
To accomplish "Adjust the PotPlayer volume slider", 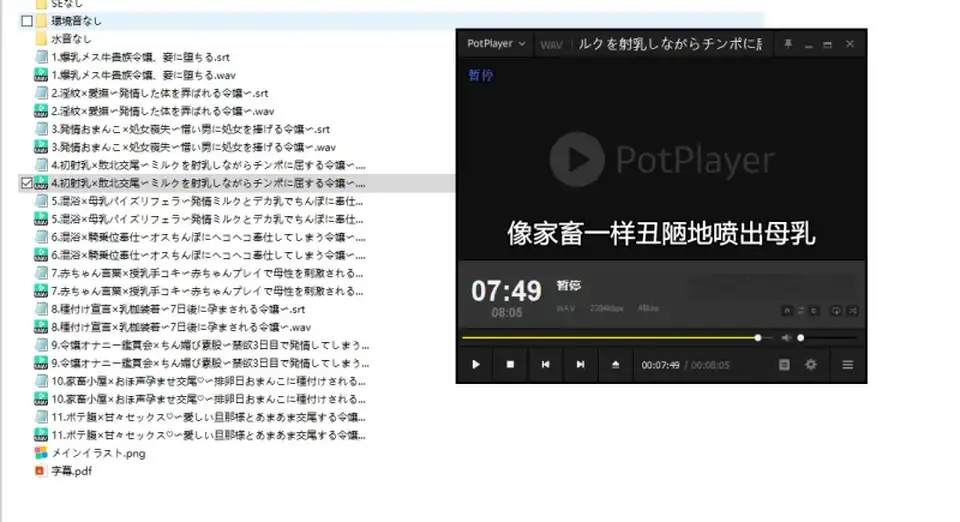I will click(827, 338).
